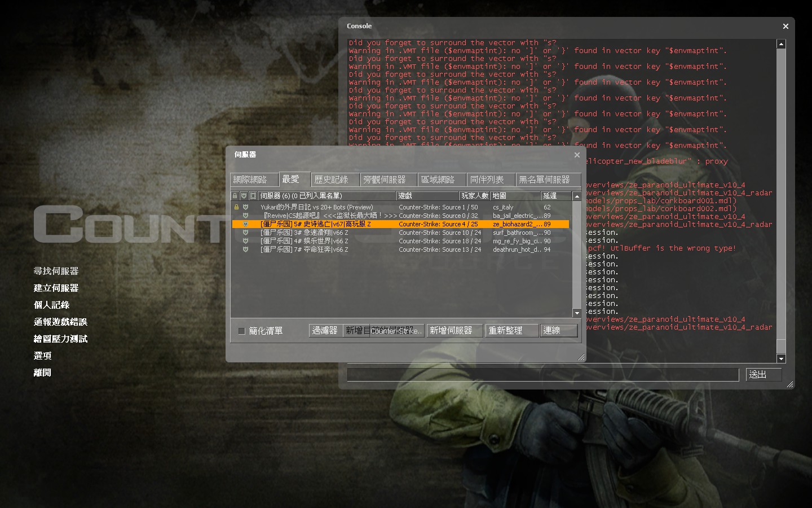Sort by password lock column icon
Screen dimensions: 812x508
tap(235, 196)
